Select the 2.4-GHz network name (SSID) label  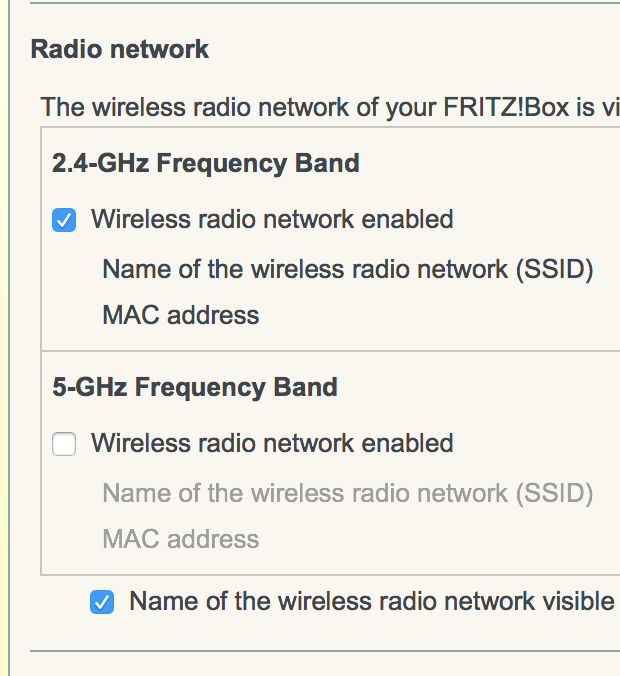(x=348, y=269)
